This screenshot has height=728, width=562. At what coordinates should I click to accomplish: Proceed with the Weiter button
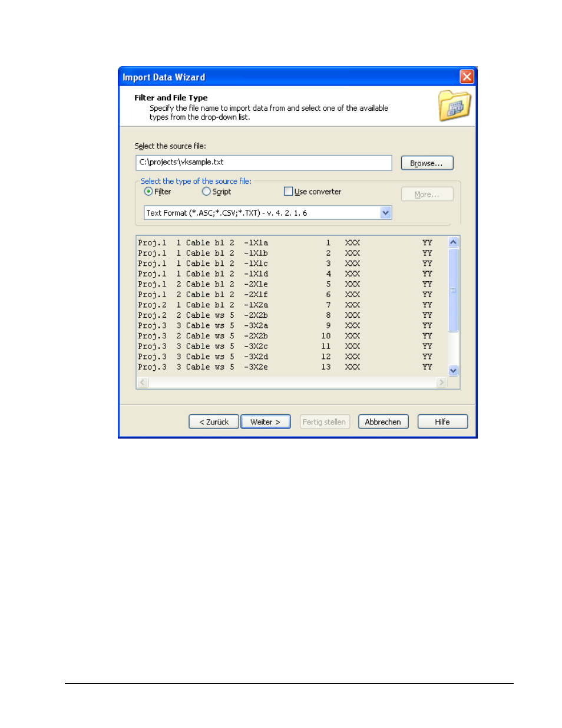point(266,421)
